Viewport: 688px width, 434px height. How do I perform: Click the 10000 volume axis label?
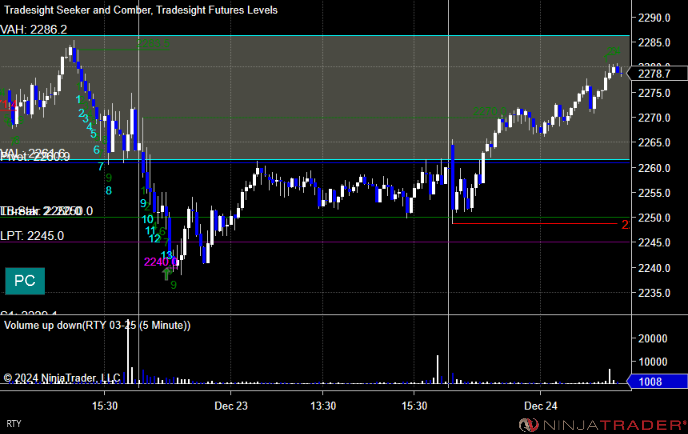pos(652,362)
